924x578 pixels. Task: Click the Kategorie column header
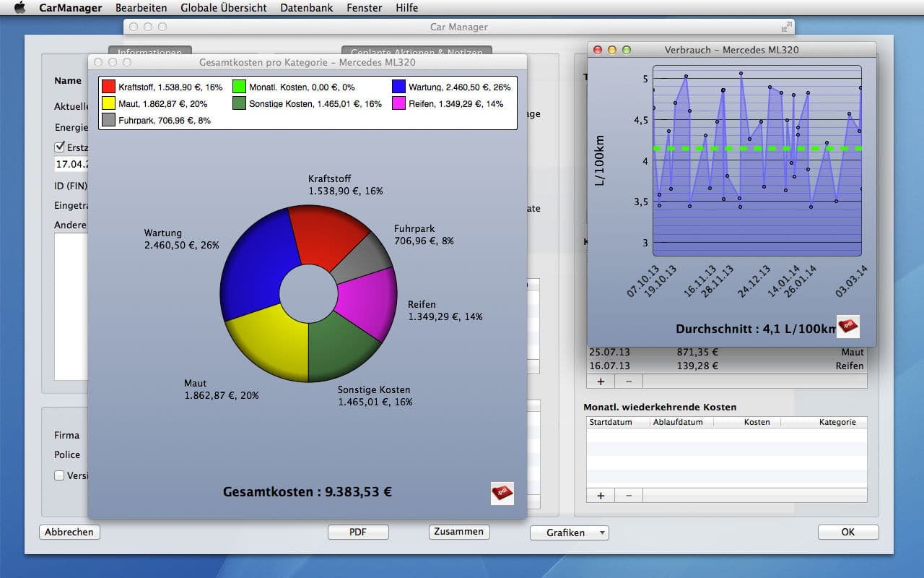pos(824,422)
